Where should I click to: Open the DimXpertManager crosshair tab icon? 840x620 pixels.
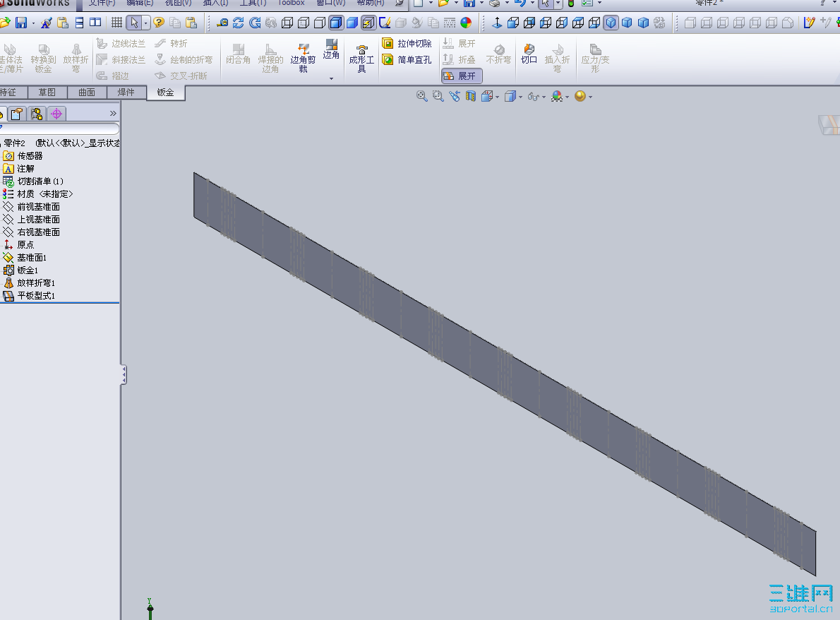pyautogui.click(x=56, y=114)
